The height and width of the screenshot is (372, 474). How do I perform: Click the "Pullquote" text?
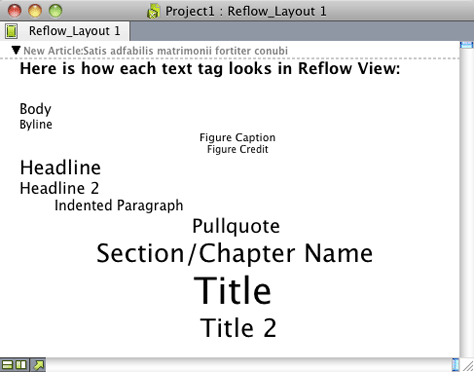tap(236, 226)
